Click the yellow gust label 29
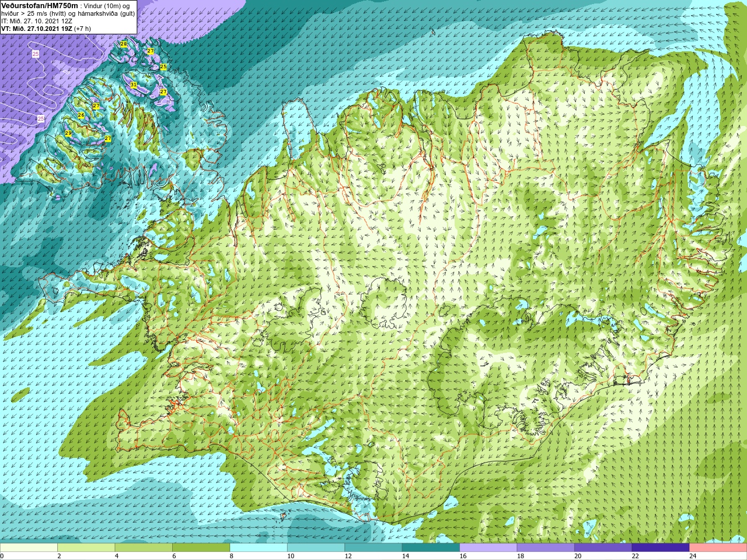 [x=68, y=134]
